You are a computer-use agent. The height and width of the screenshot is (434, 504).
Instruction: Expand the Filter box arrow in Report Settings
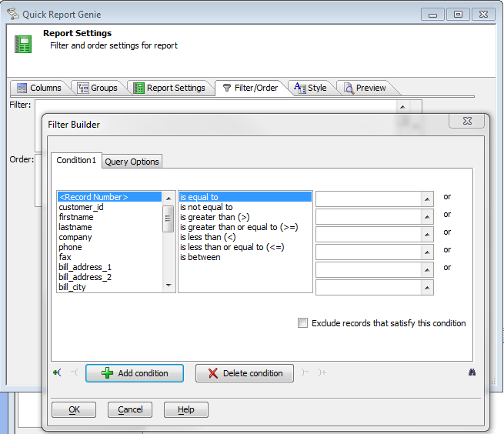coord(402,107)
